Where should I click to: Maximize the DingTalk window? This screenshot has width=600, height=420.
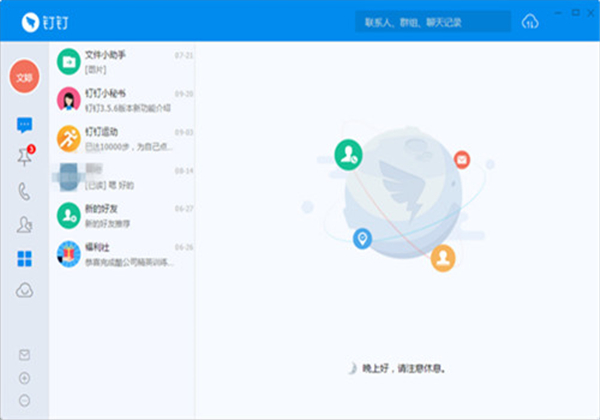point(575,13)
